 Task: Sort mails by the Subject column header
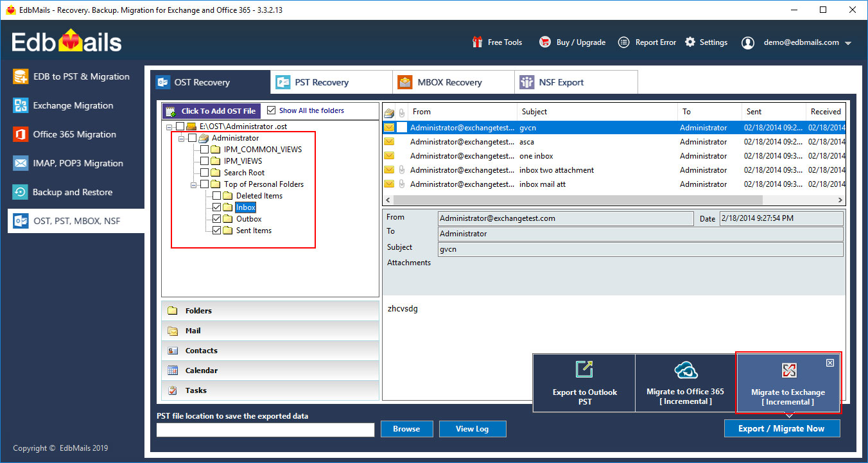coord(597,112)
